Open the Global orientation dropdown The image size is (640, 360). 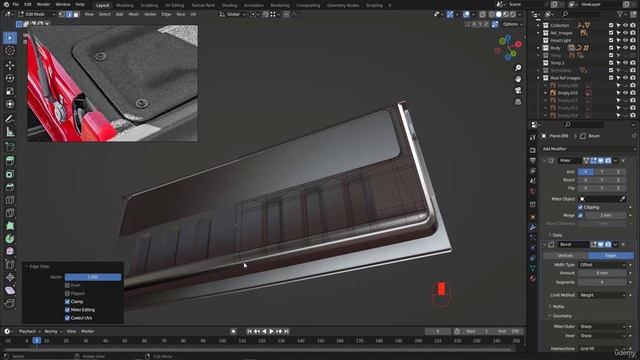tap(233, 14)
